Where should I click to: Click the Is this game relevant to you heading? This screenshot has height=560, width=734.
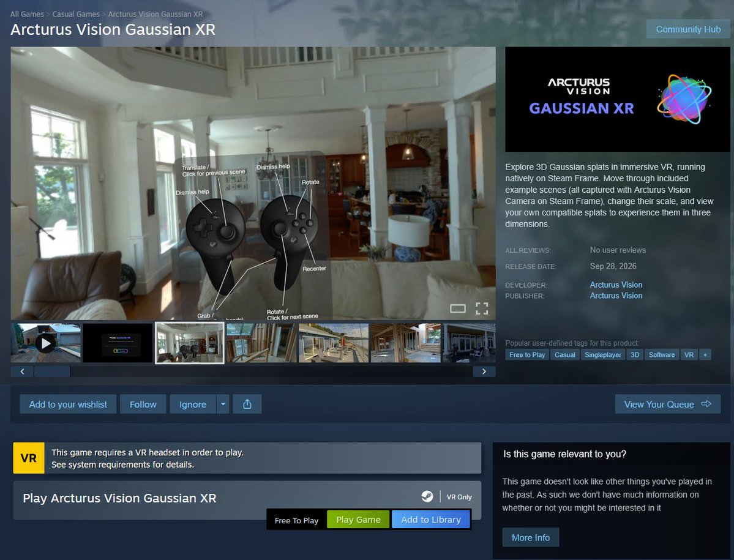pos(564,454)
